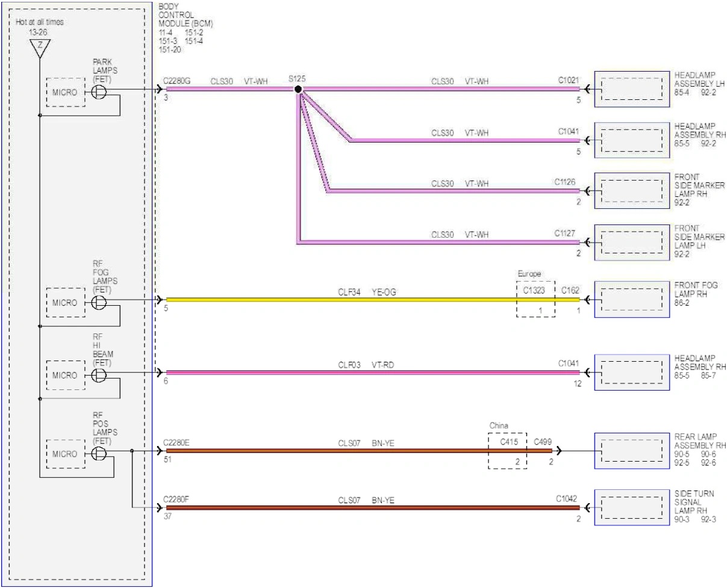Click connector label C2280E

[177, 442]
